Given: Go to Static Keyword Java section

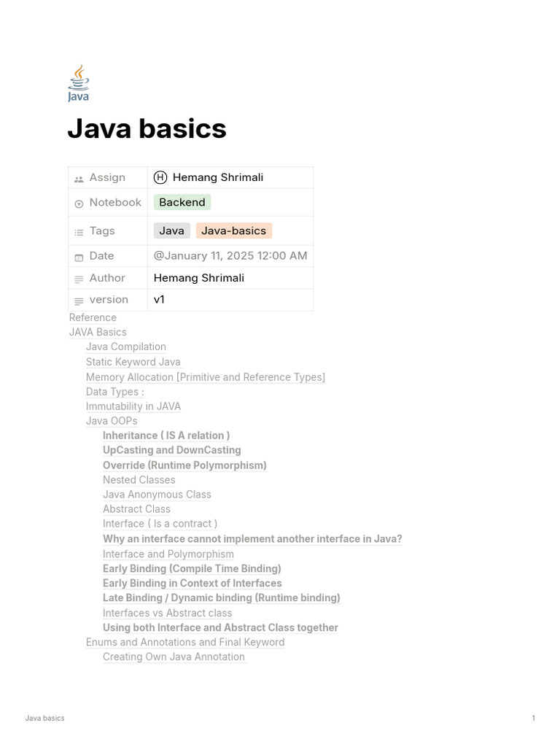Looking at the screenshot, I should (x=133, y=362).
